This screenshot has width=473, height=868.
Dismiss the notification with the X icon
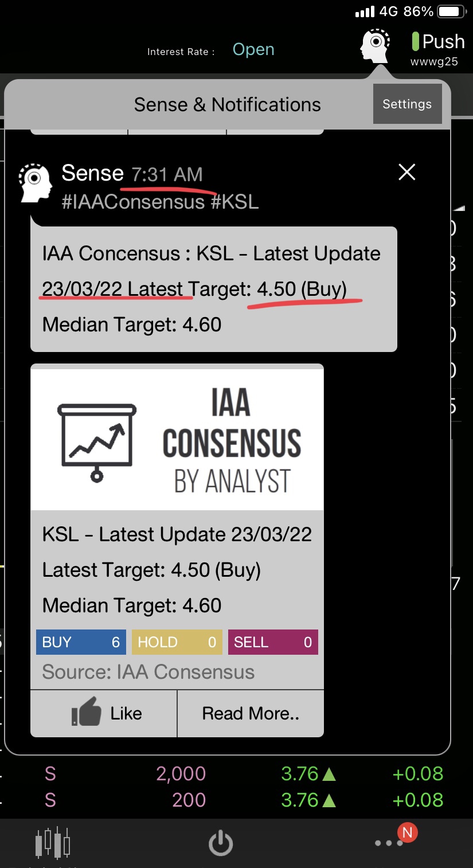point(406,172)
